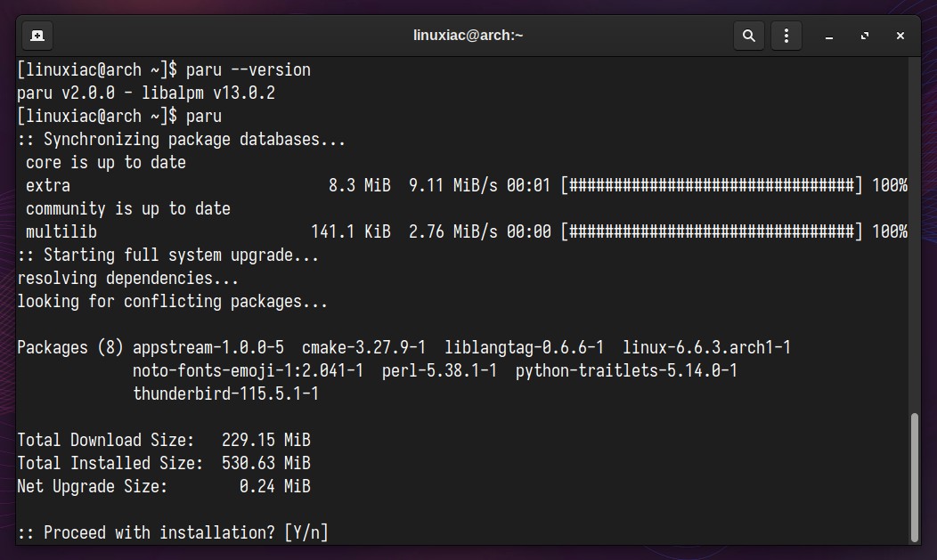Click the terminal scrollbar thumb
The image size is (937, 560).
pos(915,477)
